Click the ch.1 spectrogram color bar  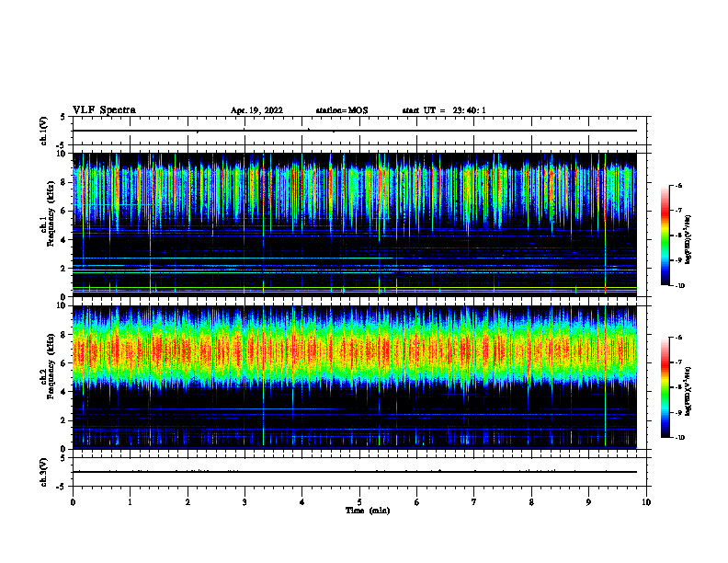click(665, 236)
